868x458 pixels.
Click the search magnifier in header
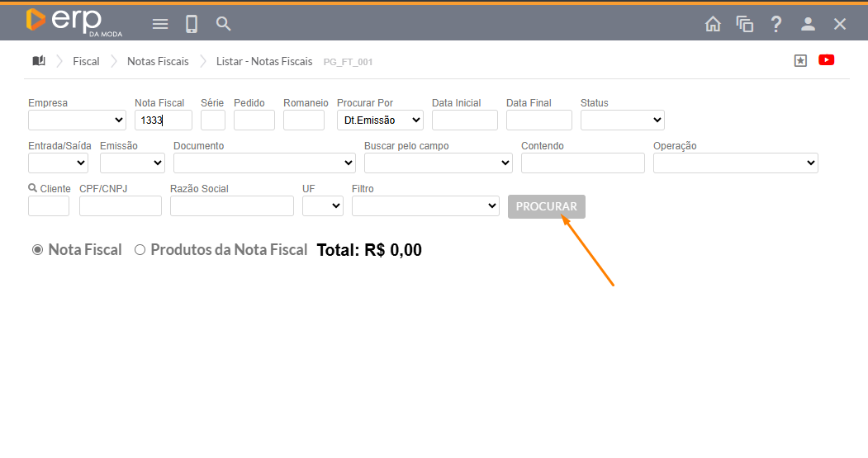(223, 24)
